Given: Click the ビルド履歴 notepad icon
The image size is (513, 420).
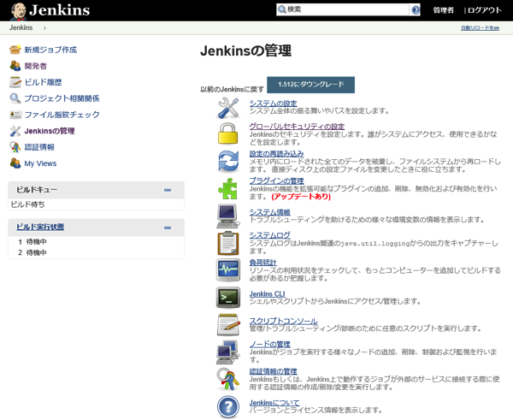Looking at the screenshot, I should point(15,82).
